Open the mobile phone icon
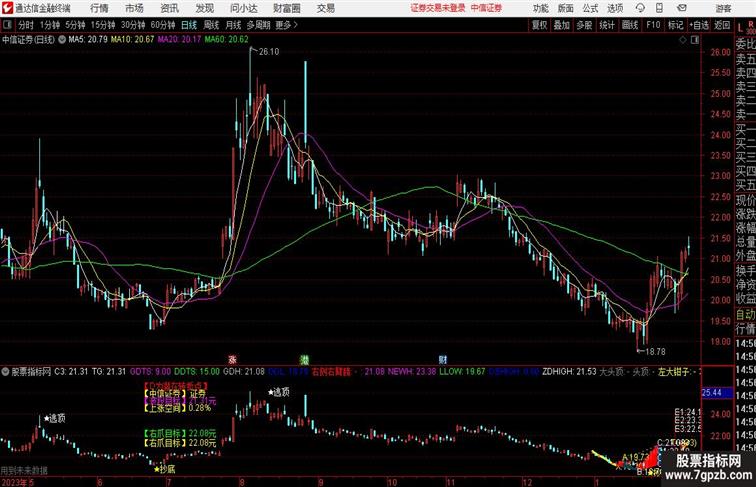The width and height of the screenshot is (756, 487). click(660, 8)
